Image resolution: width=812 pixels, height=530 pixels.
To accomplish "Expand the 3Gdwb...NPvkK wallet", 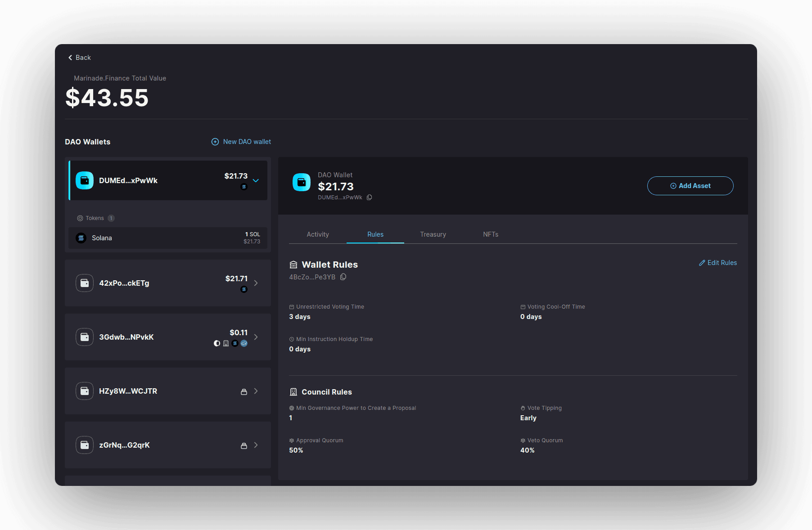I will click(x=256, y=337).
